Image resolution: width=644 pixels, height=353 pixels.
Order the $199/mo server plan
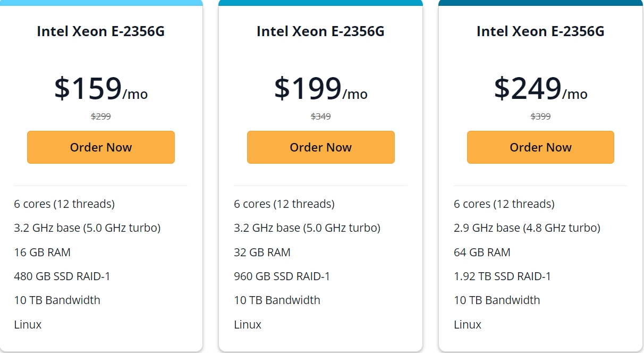[320, 147]
